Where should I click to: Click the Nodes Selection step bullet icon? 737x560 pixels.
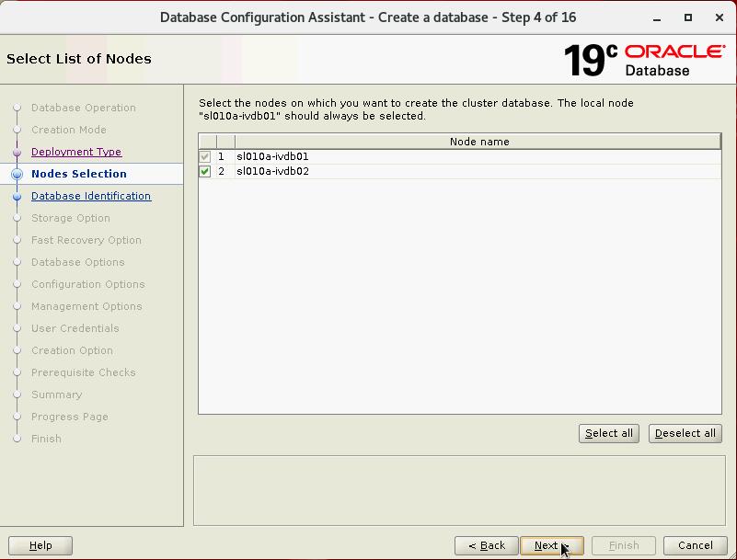[17, 174]
